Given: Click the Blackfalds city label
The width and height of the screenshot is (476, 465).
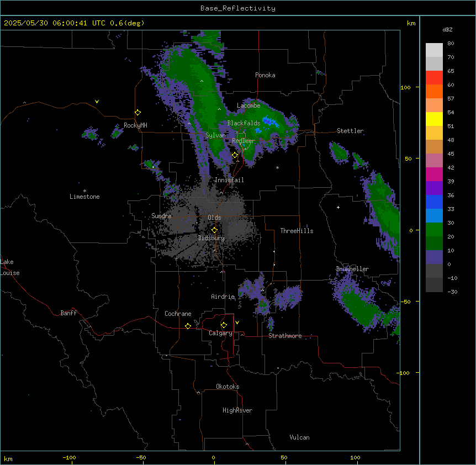Looking at the screenshot, I should click(244, 123).
